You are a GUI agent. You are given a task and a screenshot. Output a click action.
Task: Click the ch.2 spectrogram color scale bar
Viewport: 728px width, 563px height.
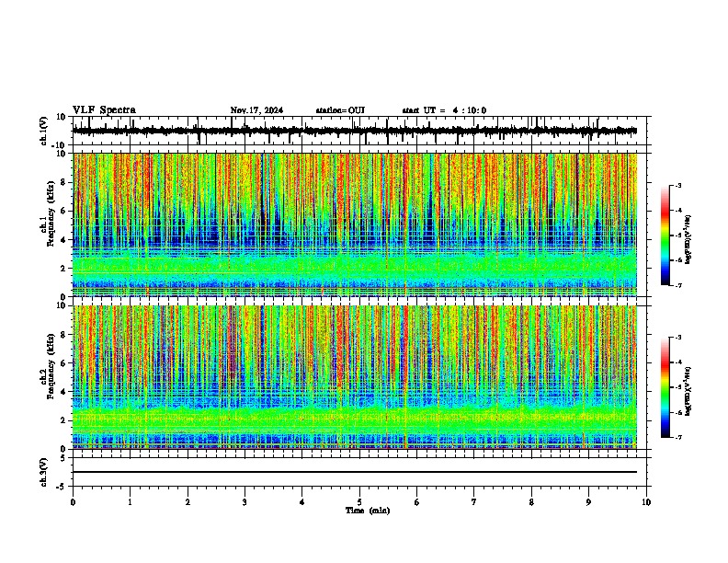[x=665, y=387]
